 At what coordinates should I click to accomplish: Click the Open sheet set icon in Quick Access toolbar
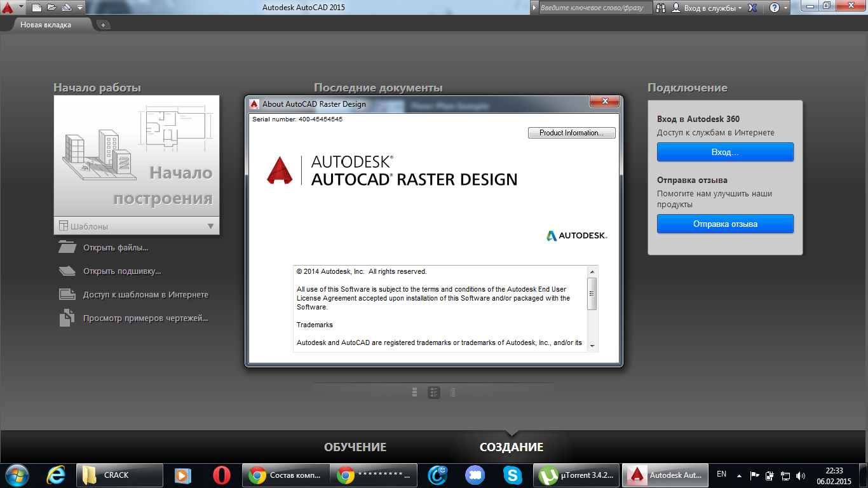(x=66, y=8)
